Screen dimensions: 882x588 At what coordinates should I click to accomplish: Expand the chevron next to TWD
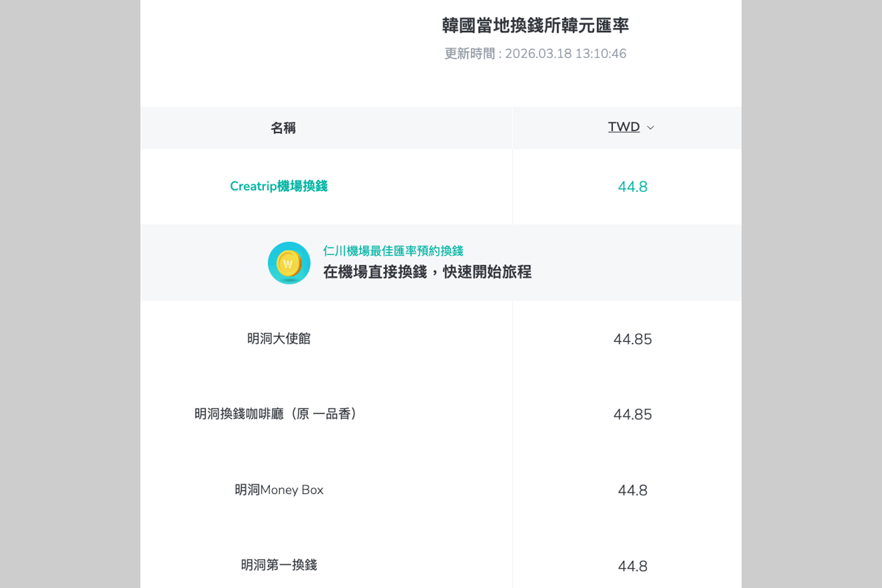click(650, 128)
